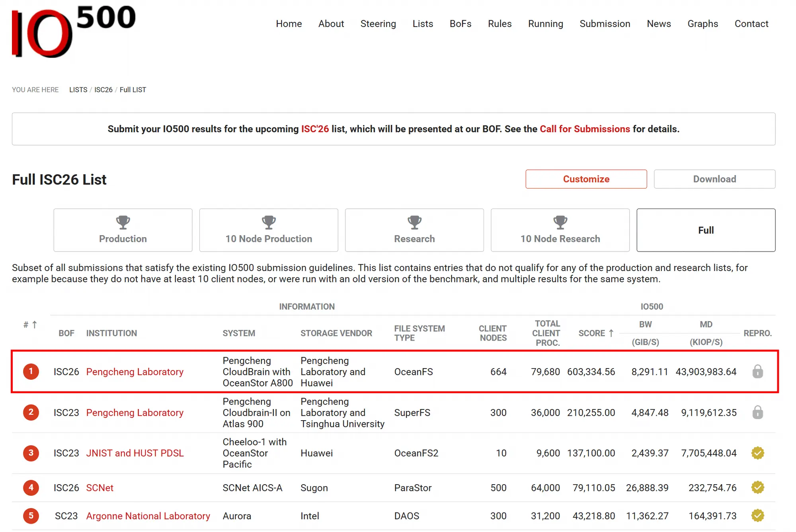Image resolution: width=796 pixels, height=532 pixels.
Task: Select the Full list tab
Action: tap(706, 230)
